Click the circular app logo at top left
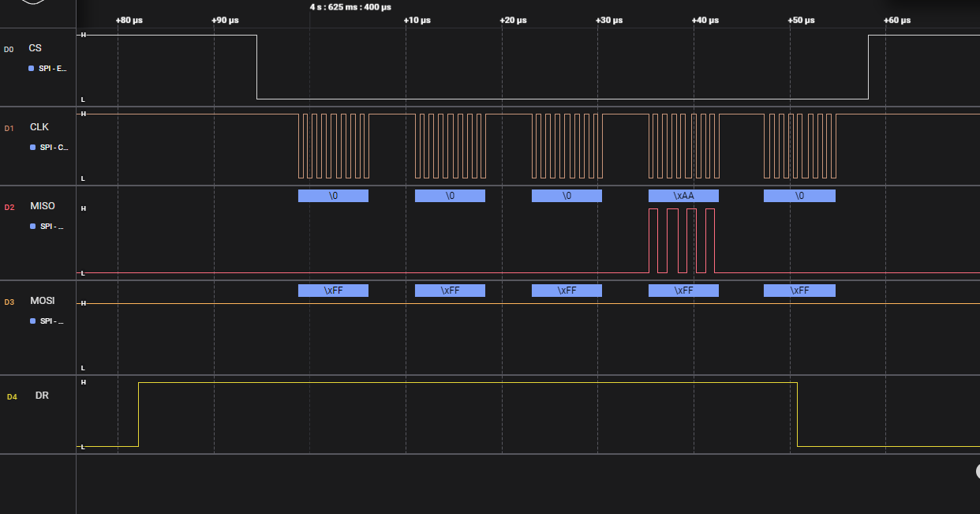 [x=32, y=4]
